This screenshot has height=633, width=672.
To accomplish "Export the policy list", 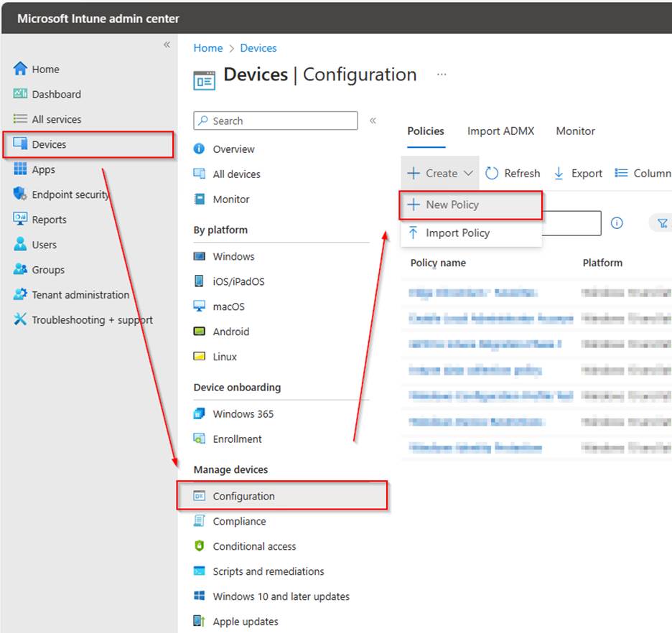I will (577, 173).
